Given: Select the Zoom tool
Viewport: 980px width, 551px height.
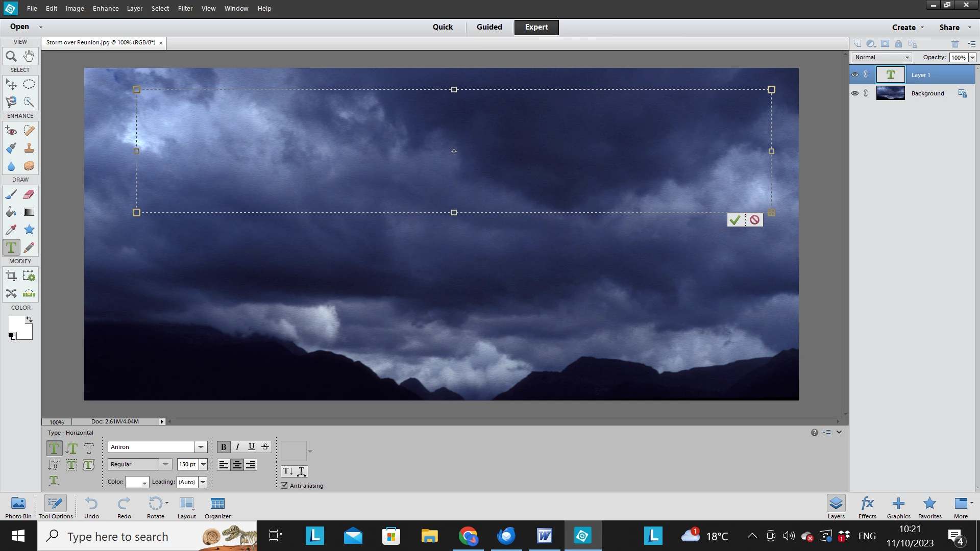Looking at the screenshot, I should pyautogui.click(x=11, y=56).
